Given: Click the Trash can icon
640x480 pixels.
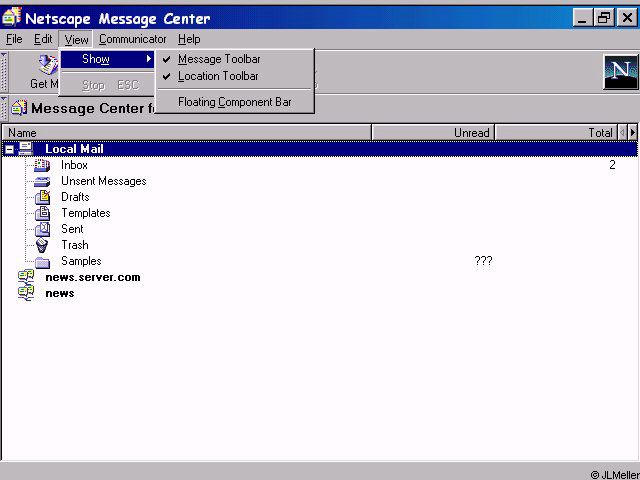Looking at the screenshot, I should (42, 245).
